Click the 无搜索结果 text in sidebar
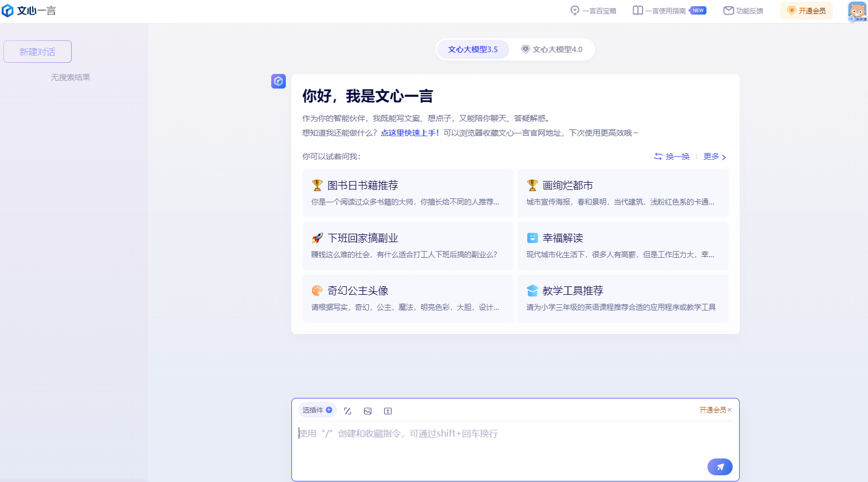The image size is (868, 482). pyautogui.click(x=71, y=77)
